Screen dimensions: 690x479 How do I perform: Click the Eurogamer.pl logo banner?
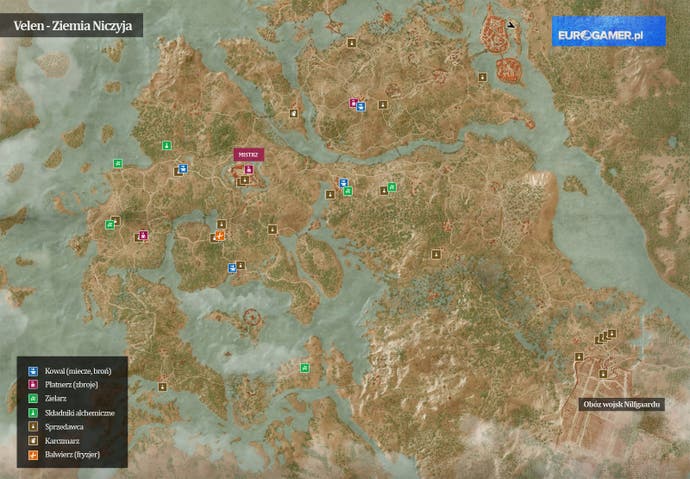(x=609, y=31)
